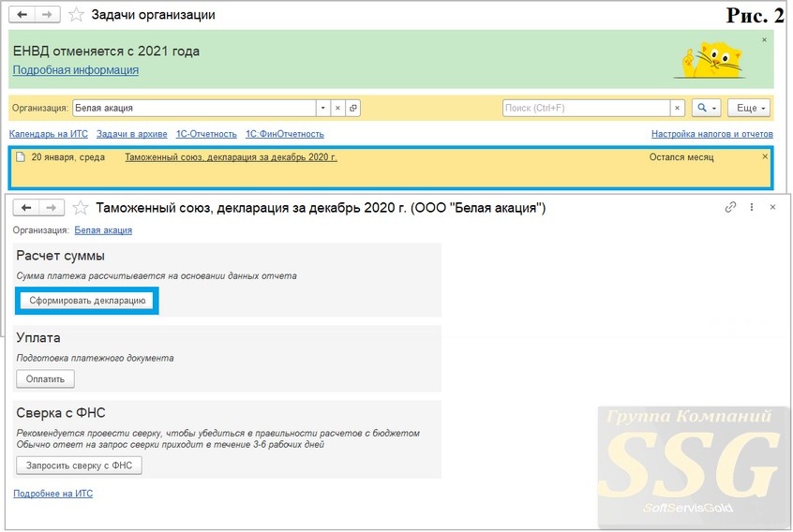
Task: Open Таможенный союз декларация за декабрь link
Action: (231, 157)
